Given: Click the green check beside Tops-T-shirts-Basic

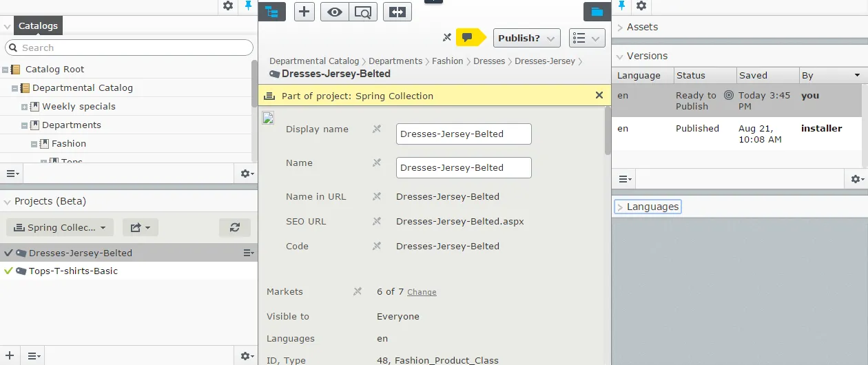Looking at the screenshot, I should [x=8, y=271].
